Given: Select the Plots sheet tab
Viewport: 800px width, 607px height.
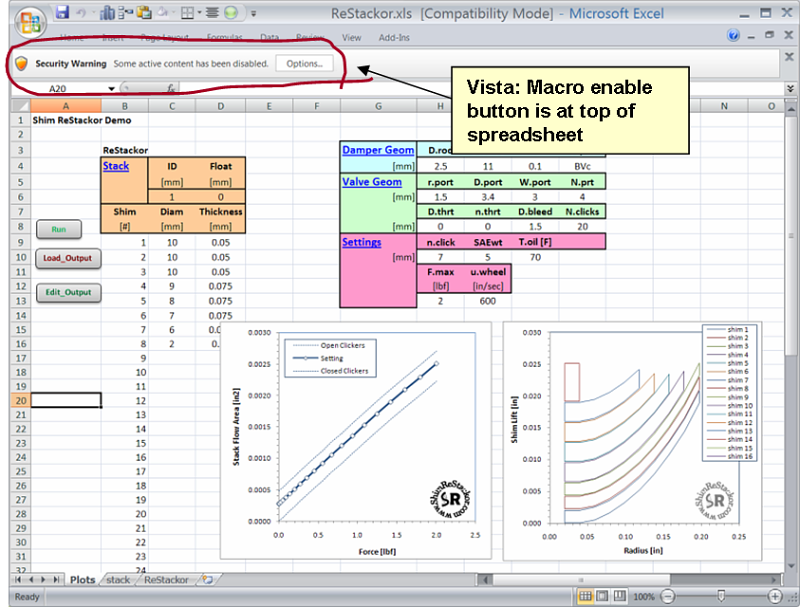Looking at the screenshot, I should [82, 580].
